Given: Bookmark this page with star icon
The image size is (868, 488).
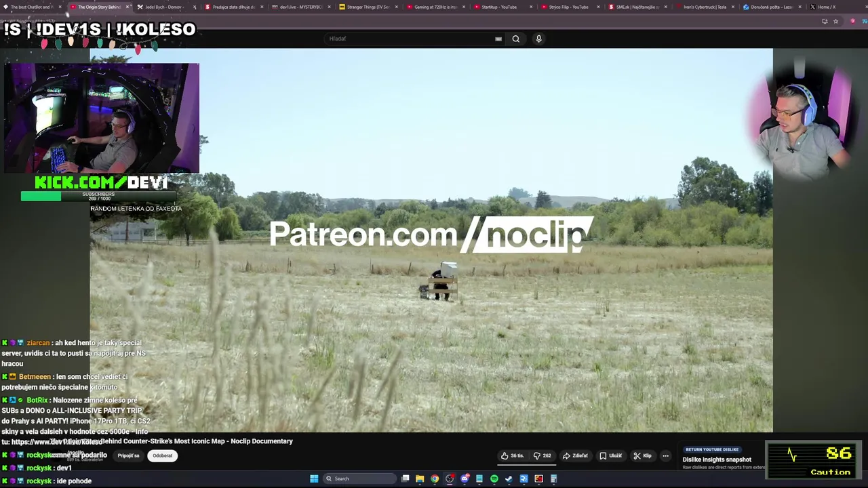Looking at the screenshot, I should pos(835,21).
